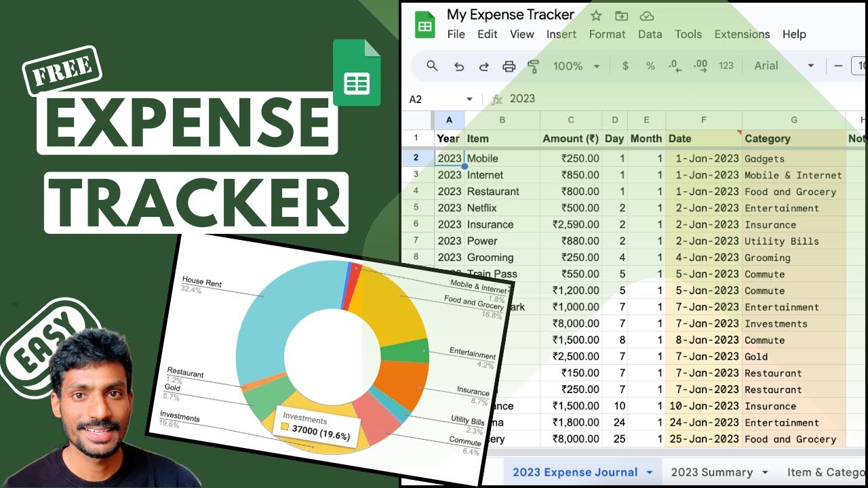Click the Google Sheets home logo

[425, 26]
